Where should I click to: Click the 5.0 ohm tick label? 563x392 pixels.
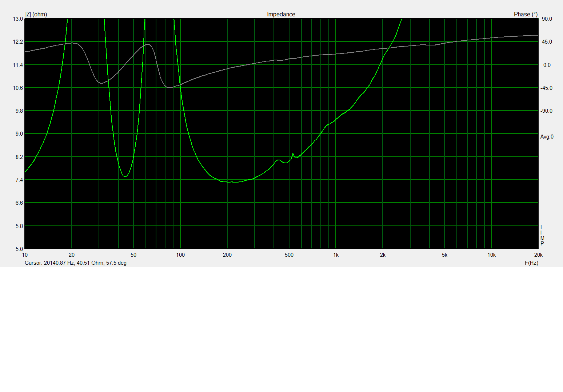click(19, 249)
